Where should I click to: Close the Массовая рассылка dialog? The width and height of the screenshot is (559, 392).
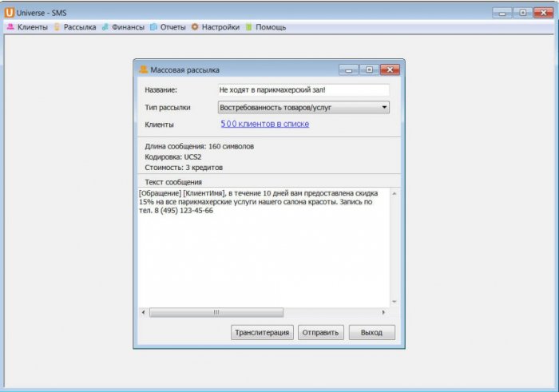click(x=389, y=69)
